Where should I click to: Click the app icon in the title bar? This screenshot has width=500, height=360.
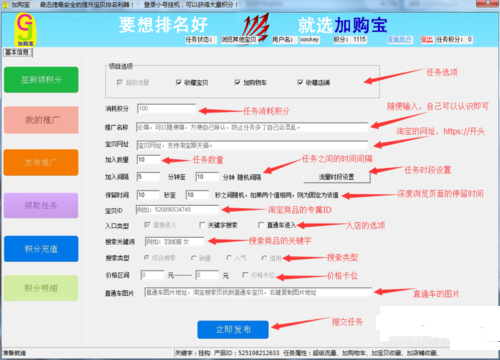point(5,5)
